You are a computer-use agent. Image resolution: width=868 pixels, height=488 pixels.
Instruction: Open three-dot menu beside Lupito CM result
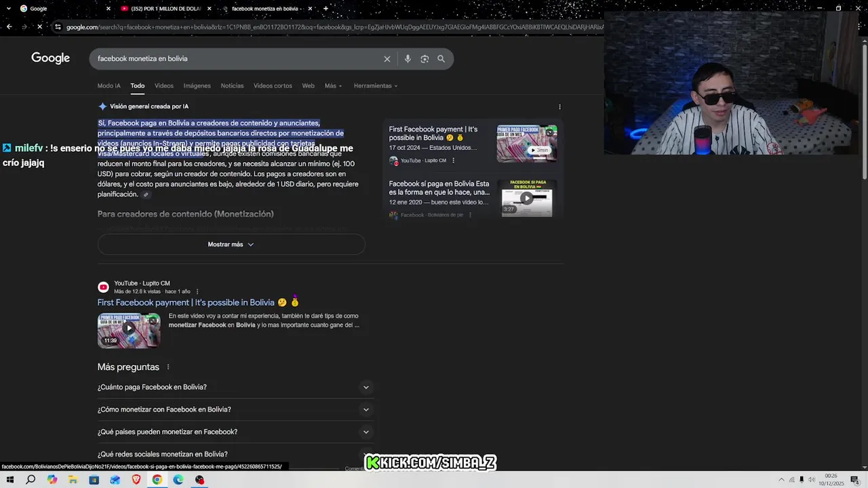tap(197, 291)
